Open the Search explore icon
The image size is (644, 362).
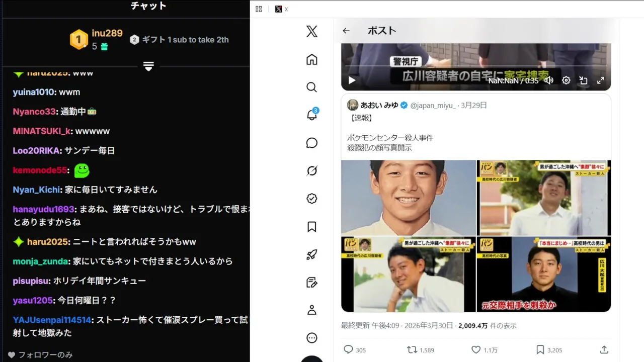pyautogui.click(x=312, y=87)
